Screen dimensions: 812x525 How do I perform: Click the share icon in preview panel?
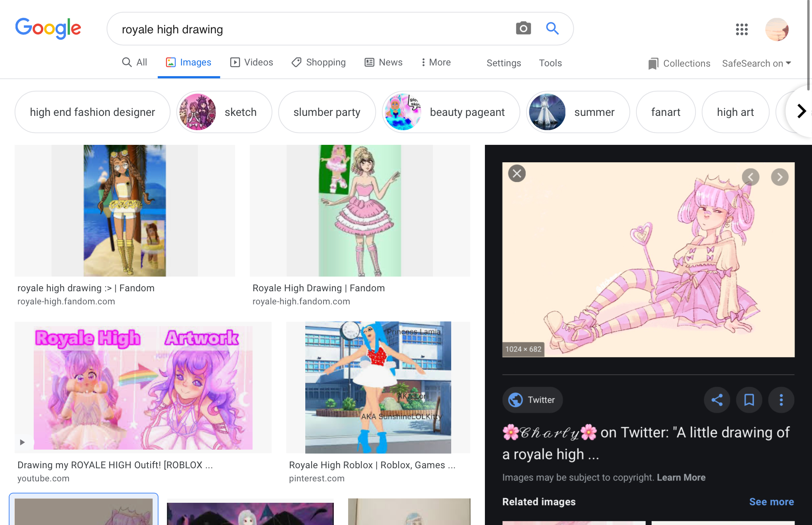click(717, 400)
